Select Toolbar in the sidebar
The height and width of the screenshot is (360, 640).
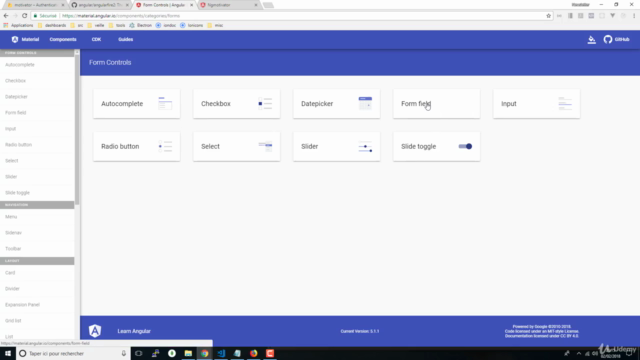37,249
